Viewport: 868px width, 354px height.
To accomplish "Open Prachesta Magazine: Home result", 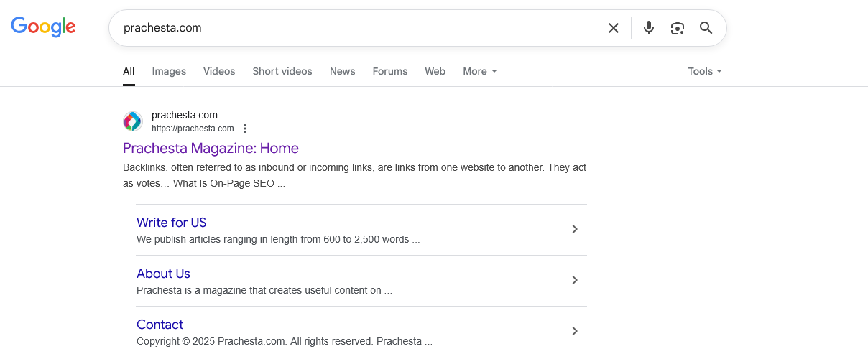I will [211, 148].
